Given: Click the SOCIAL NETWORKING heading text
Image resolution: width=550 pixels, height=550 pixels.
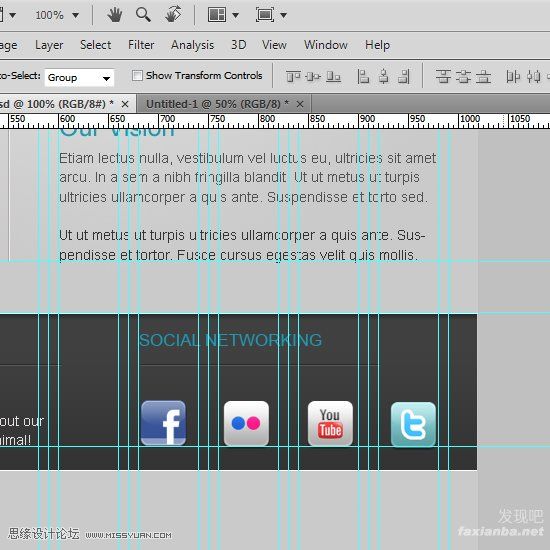Looking at the screenshot, I should click(x=230, y=340).
